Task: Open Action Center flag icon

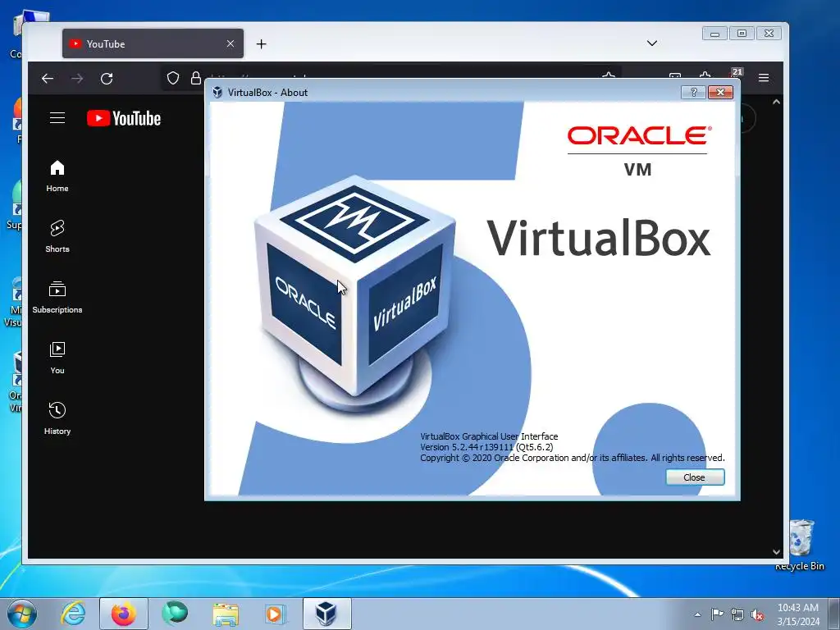Action: 717,614
